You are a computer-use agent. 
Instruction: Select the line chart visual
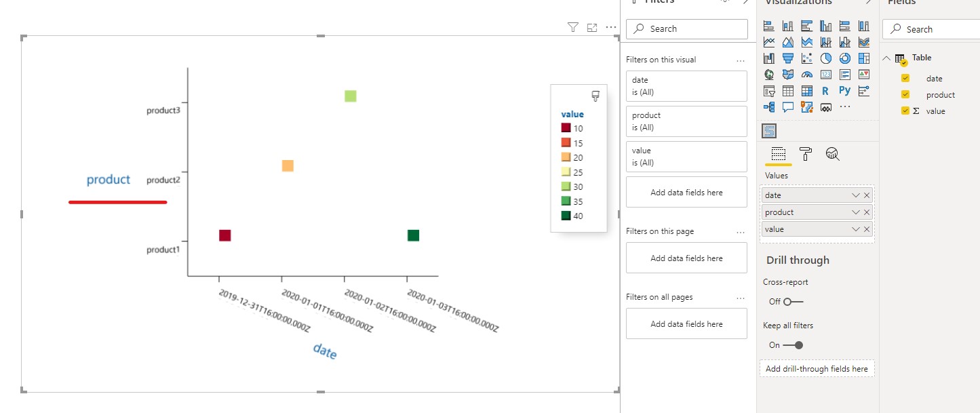tap(769, 42)
